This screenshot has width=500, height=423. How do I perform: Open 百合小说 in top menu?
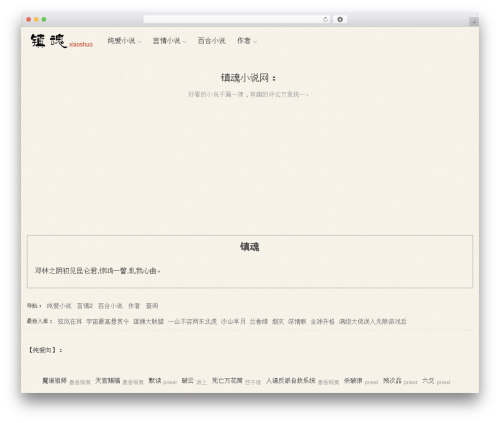[x=212, y=41]
